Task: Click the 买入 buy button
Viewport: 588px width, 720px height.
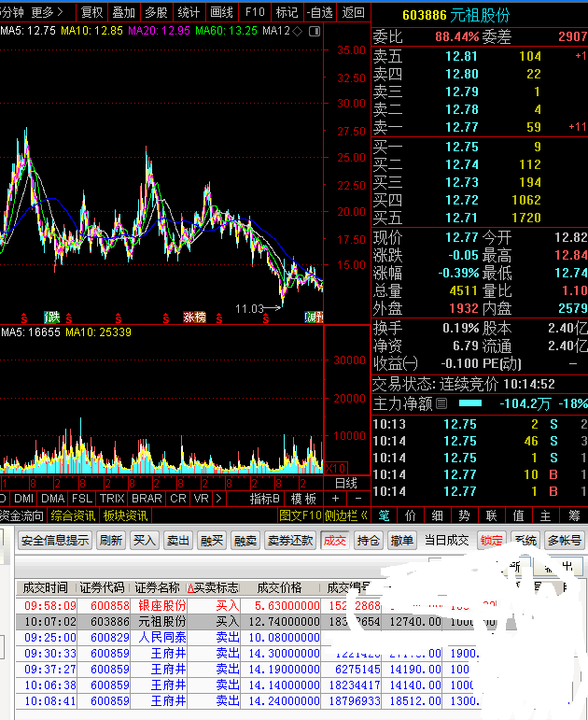Action: (x=144, y=541)
